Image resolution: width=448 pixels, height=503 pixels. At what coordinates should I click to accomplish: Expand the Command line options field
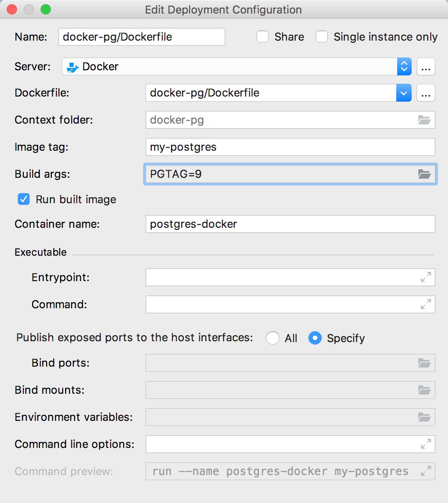426,444
